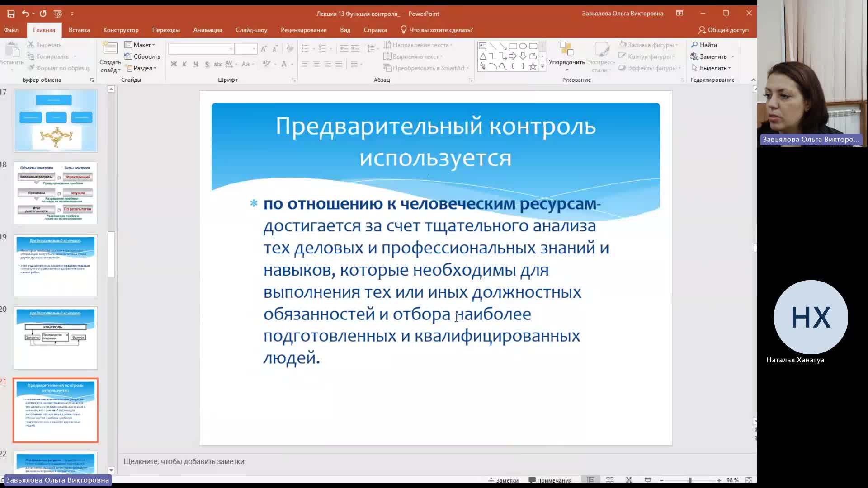Screen dimensions: 868x488
Task: Expand the shapes gallery more button
Action: tap(542, 66)
